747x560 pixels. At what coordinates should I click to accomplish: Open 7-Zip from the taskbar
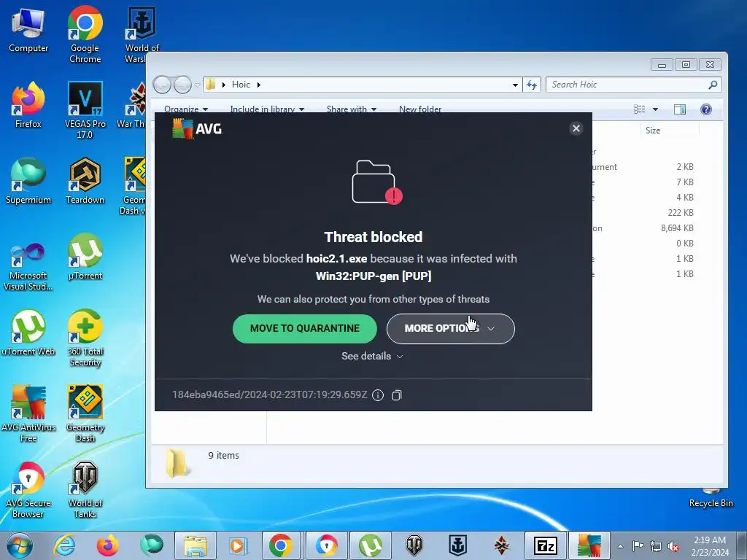coord(546,545)
